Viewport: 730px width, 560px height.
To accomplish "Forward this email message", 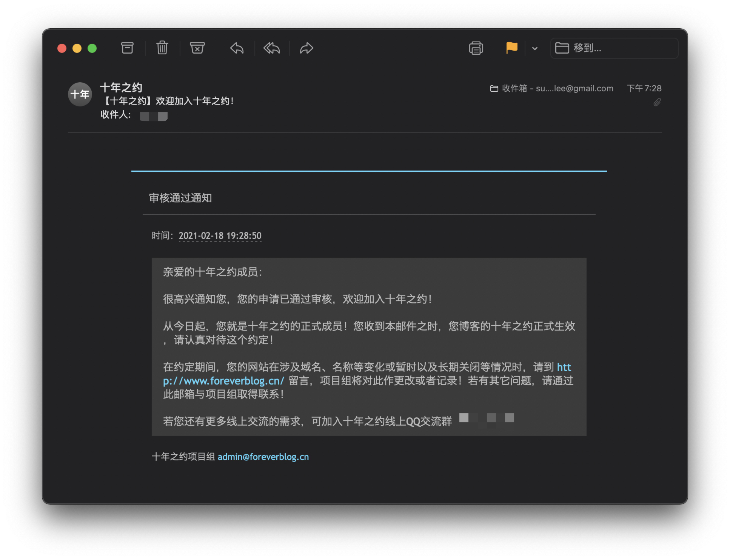I will click(306, 48).
